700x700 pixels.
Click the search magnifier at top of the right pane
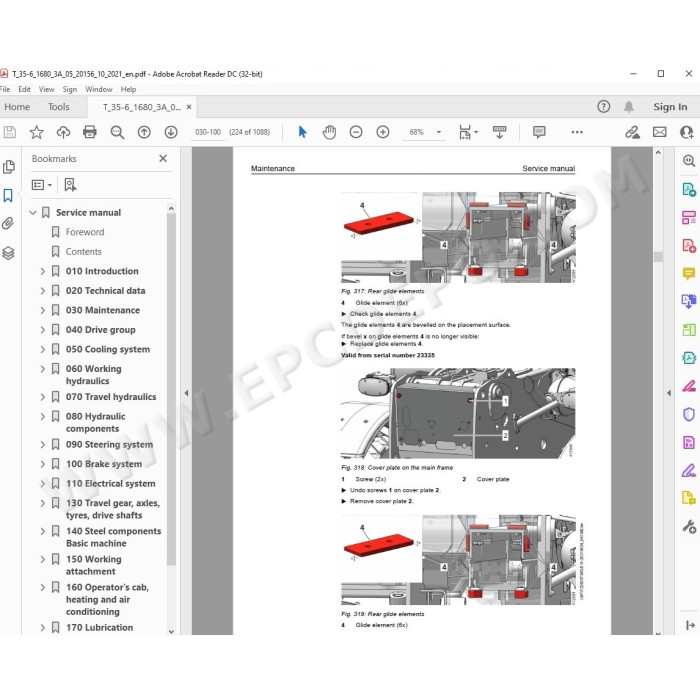click(689, 161)
